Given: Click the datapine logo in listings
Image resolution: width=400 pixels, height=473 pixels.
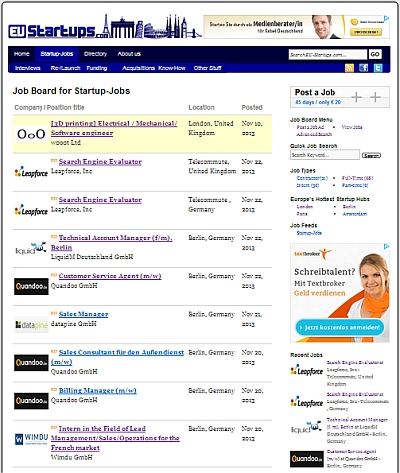Looking at the screenshot, I should (x=31, y=324).
